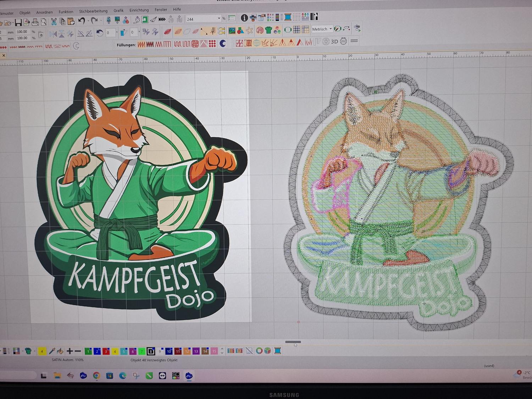Open Google Chrome from the taskbar
Image resolution: width=532 pixels, height=399 pixels.
[96, 376]
